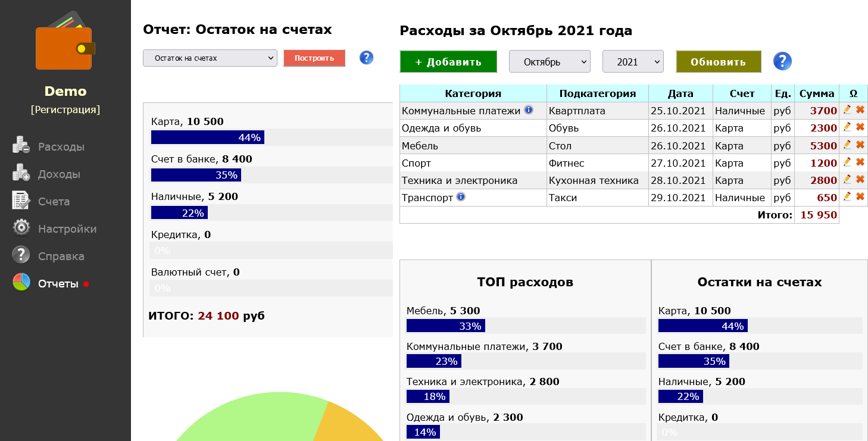Click the Построить button

[x=314, y=58]
